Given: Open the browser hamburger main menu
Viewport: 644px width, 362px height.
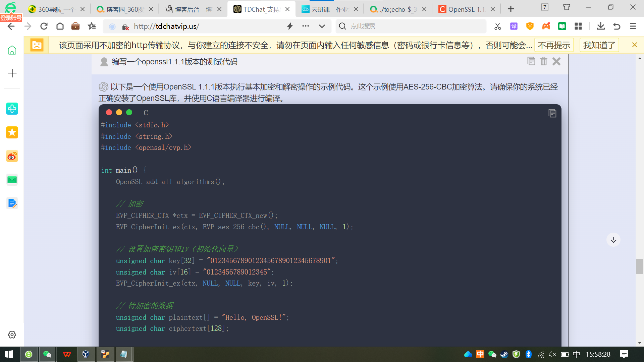Looking at the screenshot, I should click(633, 26).
